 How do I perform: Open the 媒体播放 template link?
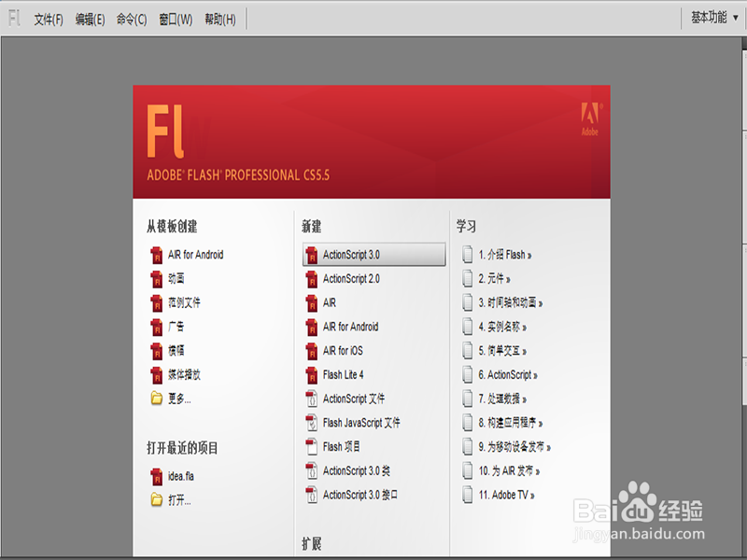(184, 374)
